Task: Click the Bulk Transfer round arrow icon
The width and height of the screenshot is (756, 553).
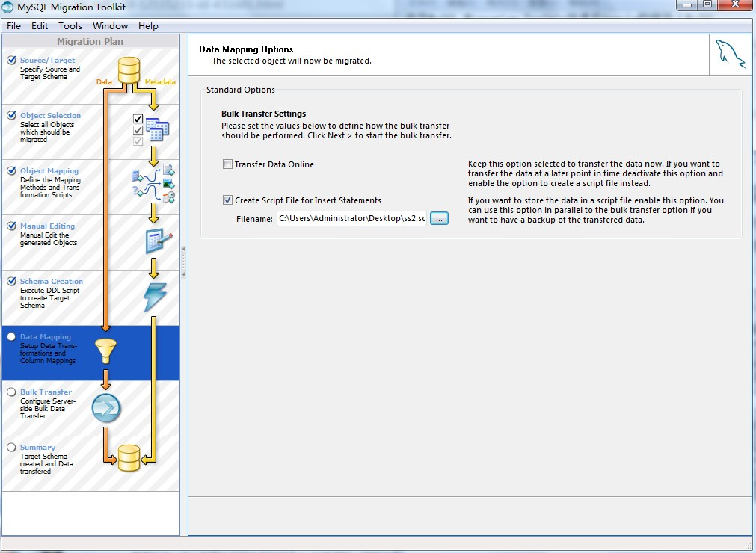Action: [106, 408]
